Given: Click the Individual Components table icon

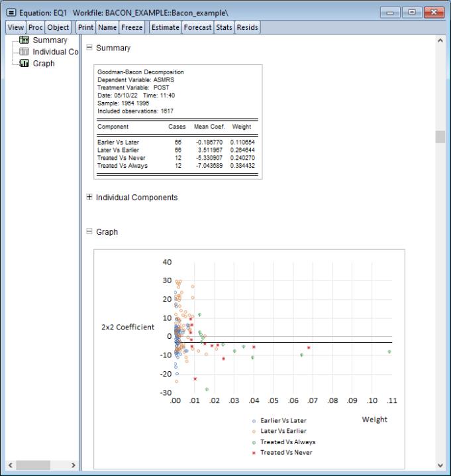Looking at the screenshot, I should [x=24, y=52].
